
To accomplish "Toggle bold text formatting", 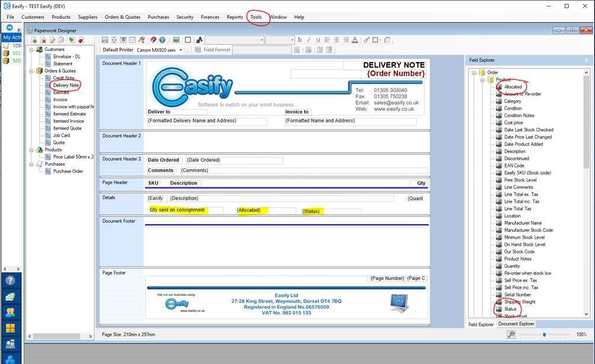I will [x=300, y=40].
